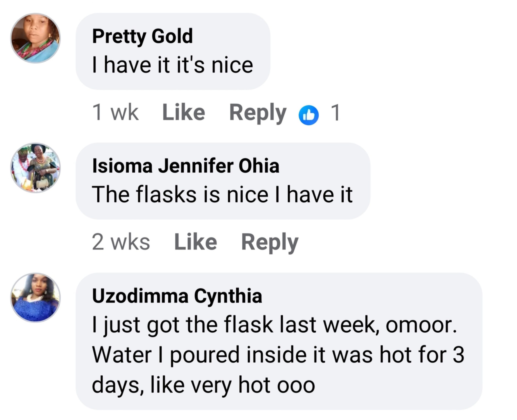Click the Isioma Jennifer Ohia name link
The height and width of the screenshot is (420, 517).
coord(186,166)
